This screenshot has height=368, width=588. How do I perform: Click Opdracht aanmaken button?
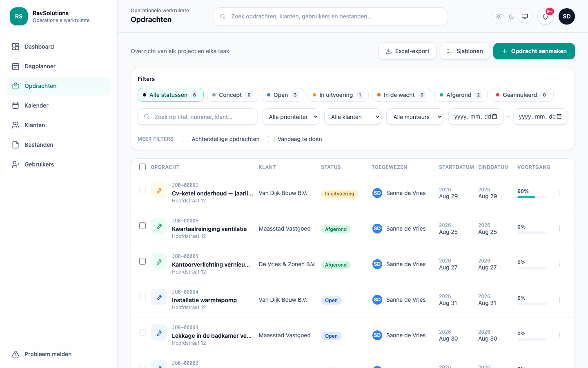(x=534, y=51)
